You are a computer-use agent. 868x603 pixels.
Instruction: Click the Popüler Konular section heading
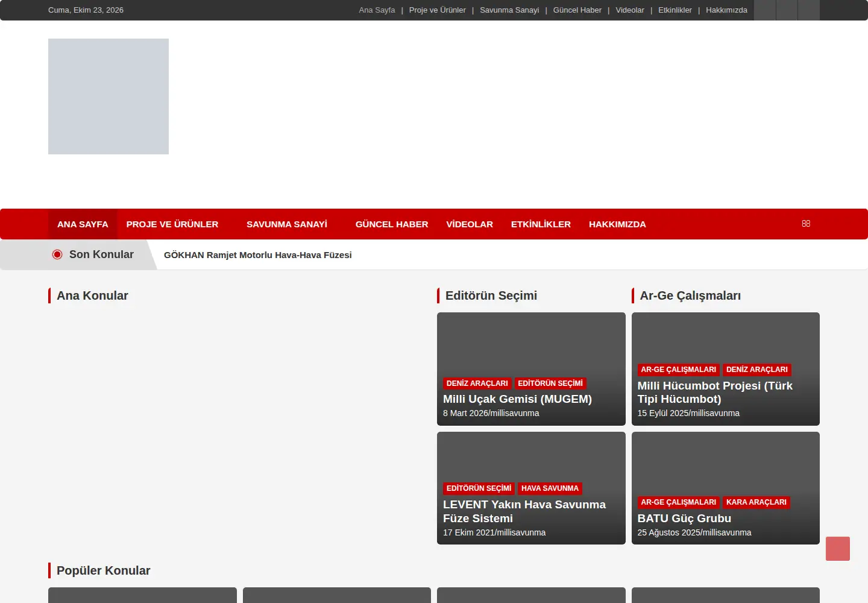coord(103,570)
